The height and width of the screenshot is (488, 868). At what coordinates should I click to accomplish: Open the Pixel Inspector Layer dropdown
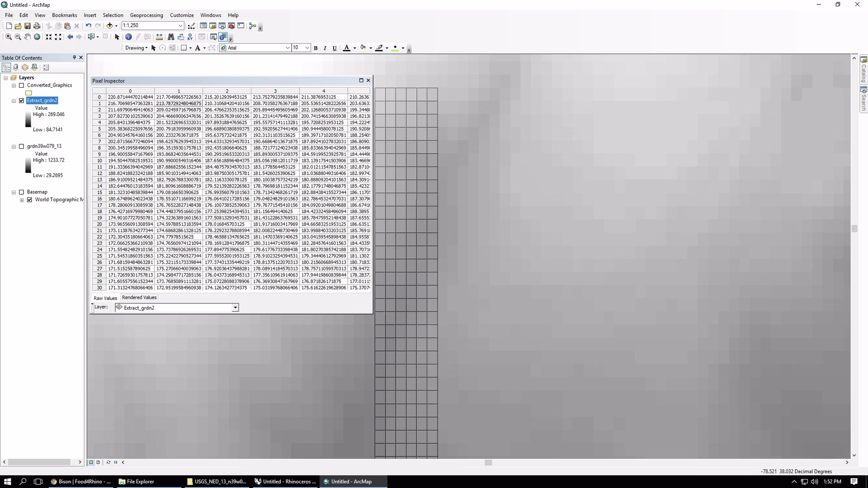(235, 308)
